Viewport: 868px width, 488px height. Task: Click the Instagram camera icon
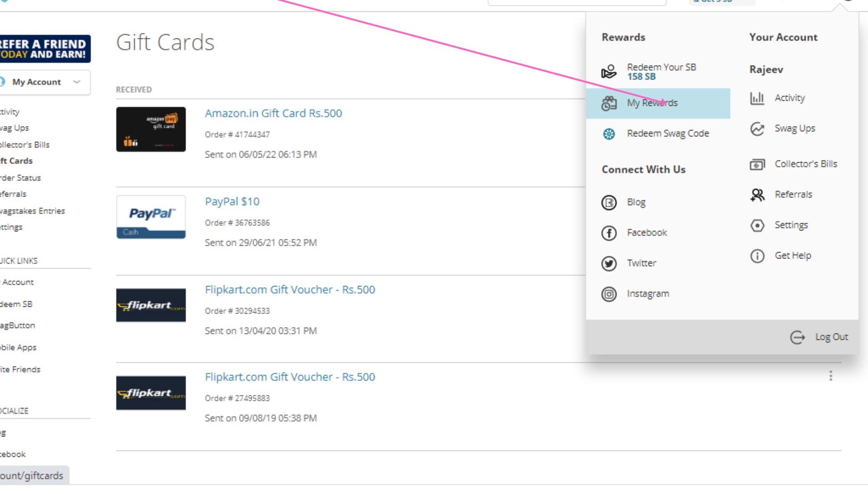609,294
